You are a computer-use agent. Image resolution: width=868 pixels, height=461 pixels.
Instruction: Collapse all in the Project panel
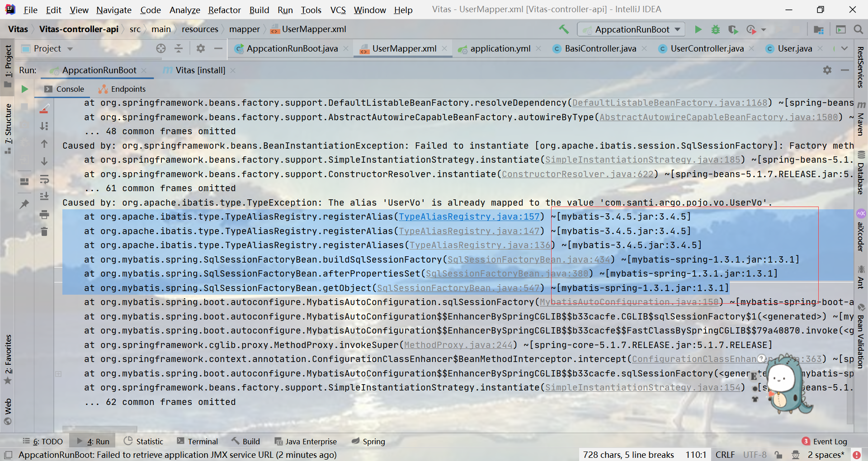pos(179,48)
